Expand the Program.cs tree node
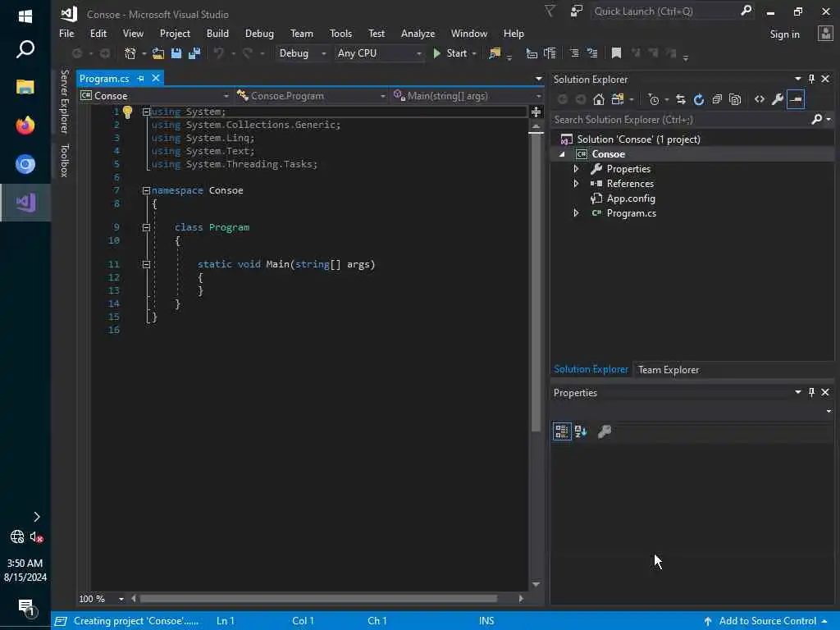 [577, 212]
